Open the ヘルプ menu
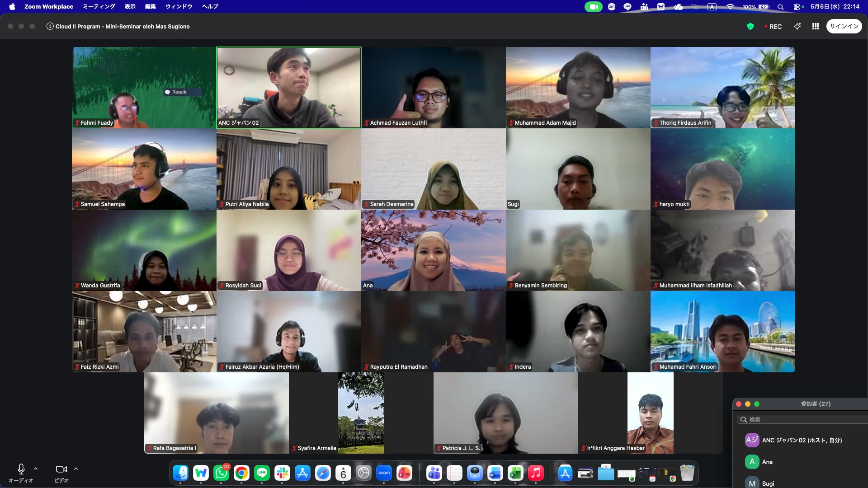This screenshot has height=488, width=868. coord(210,6)
